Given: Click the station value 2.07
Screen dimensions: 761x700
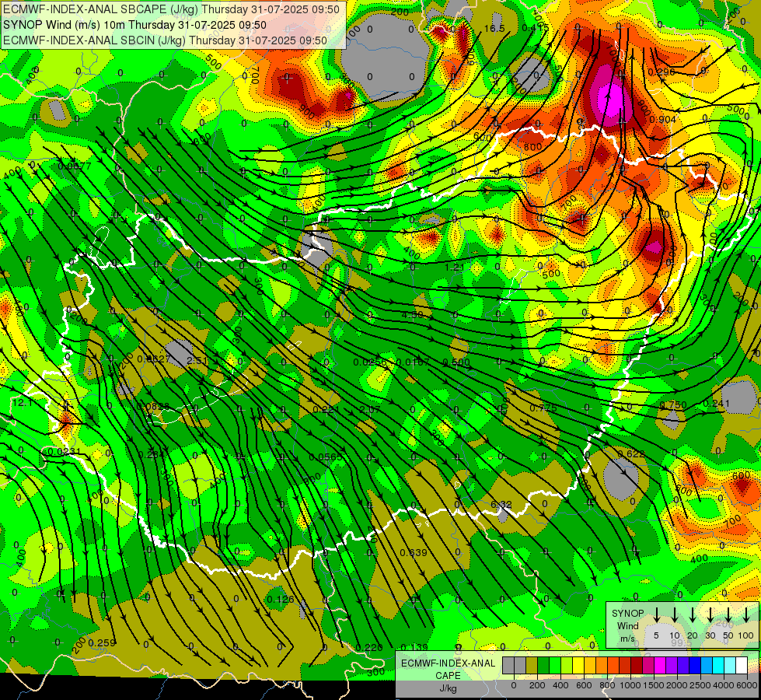Looking at the screenshot, I should point(370,409).
